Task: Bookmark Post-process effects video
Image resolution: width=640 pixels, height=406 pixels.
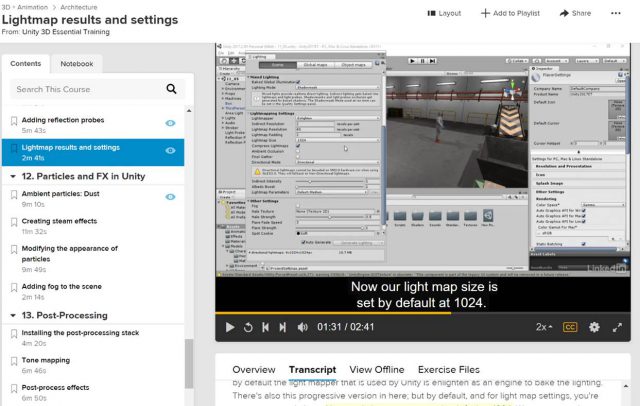Action: pyautogui.click(x=14, y=388)
